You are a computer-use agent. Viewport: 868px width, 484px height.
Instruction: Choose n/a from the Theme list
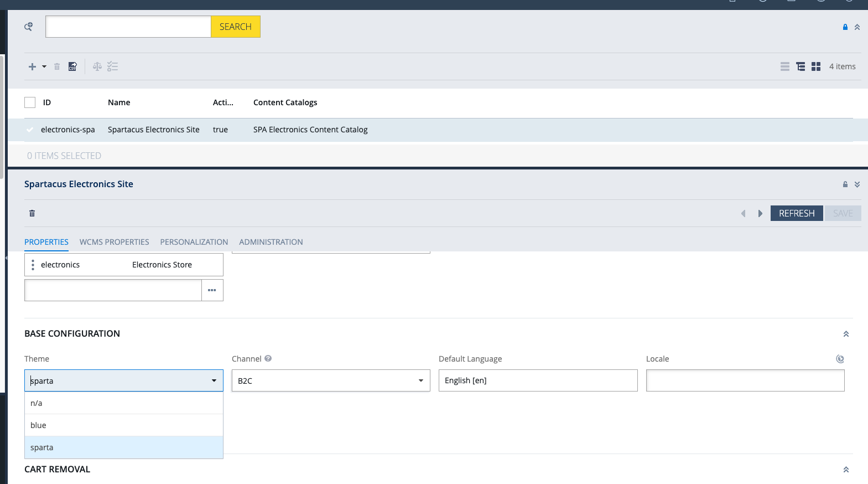[124, 403]
